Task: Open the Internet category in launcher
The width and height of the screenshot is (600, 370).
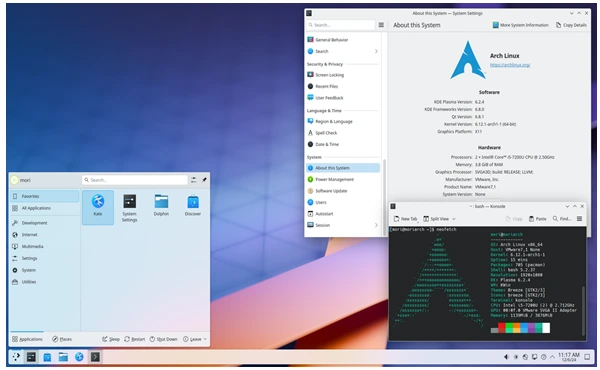Action: [45, 235]
